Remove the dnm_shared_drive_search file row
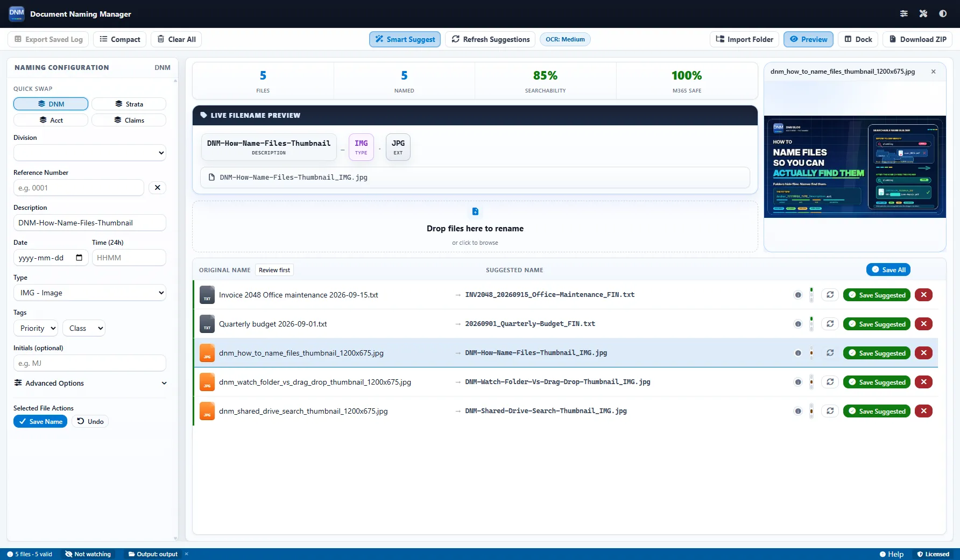The width and height of the screenshot is (960, 560). click(x=924, y=411)
